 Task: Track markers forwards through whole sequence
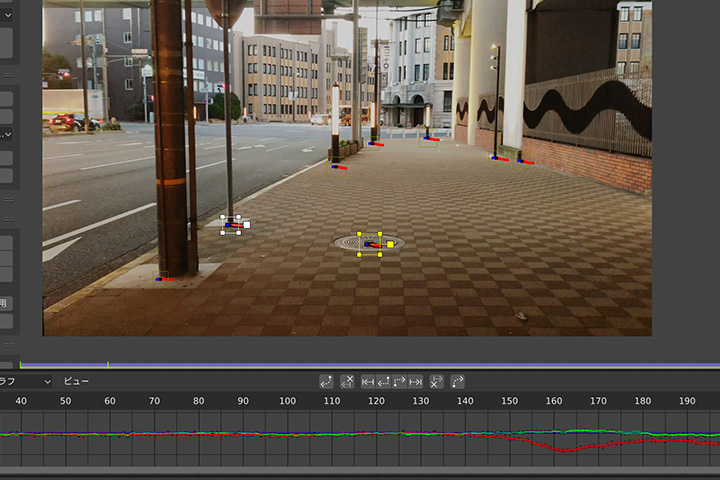pyautogui.click(x=416, y=381)
